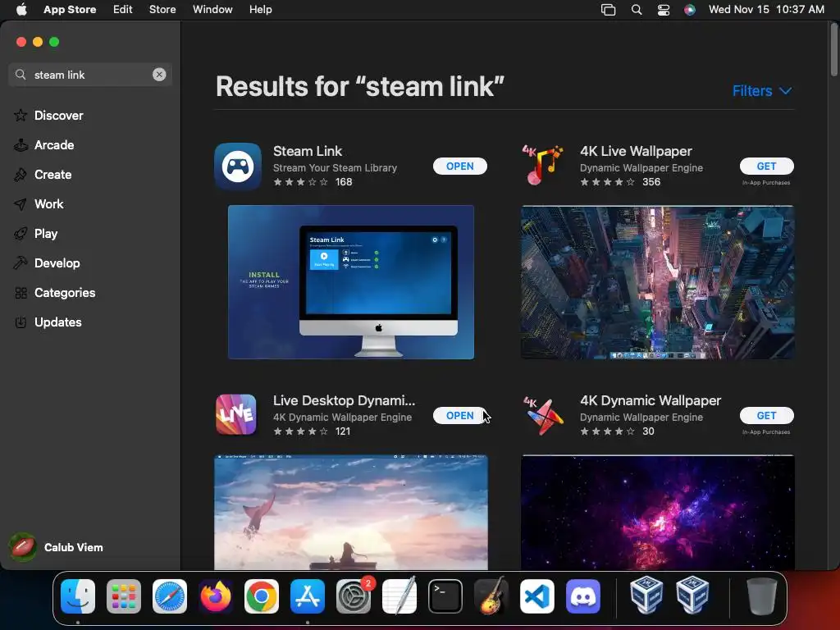840x630 pixels.
Task: Clear the steam link search text
Action: (159, 75)
